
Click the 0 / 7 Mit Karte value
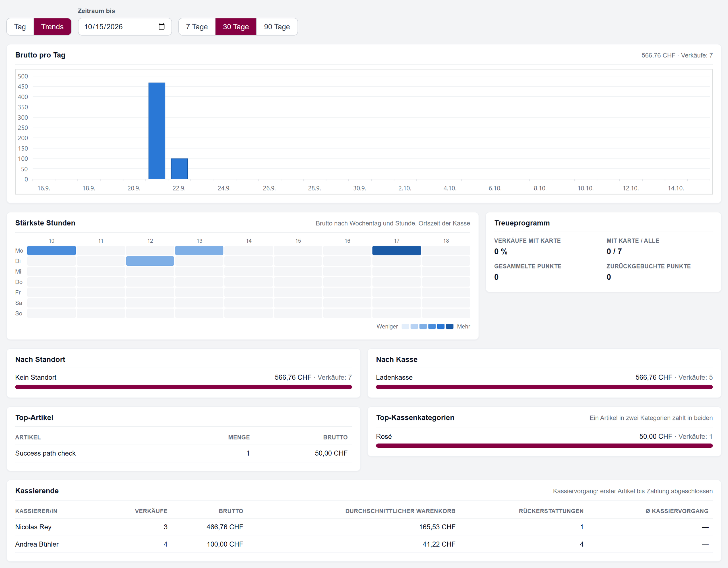pos(614,252)
